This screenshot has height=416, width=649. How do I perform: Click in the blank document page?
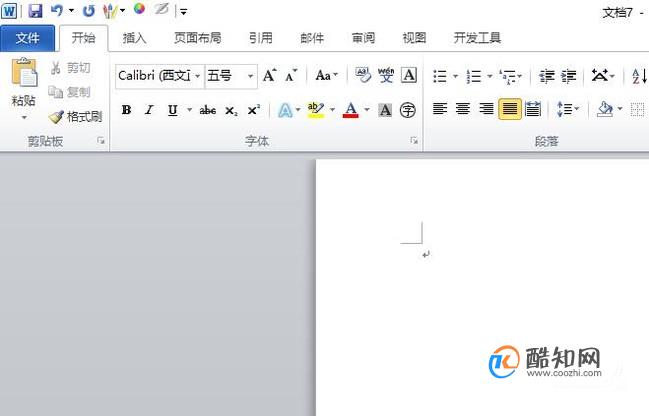pos(482,287)
